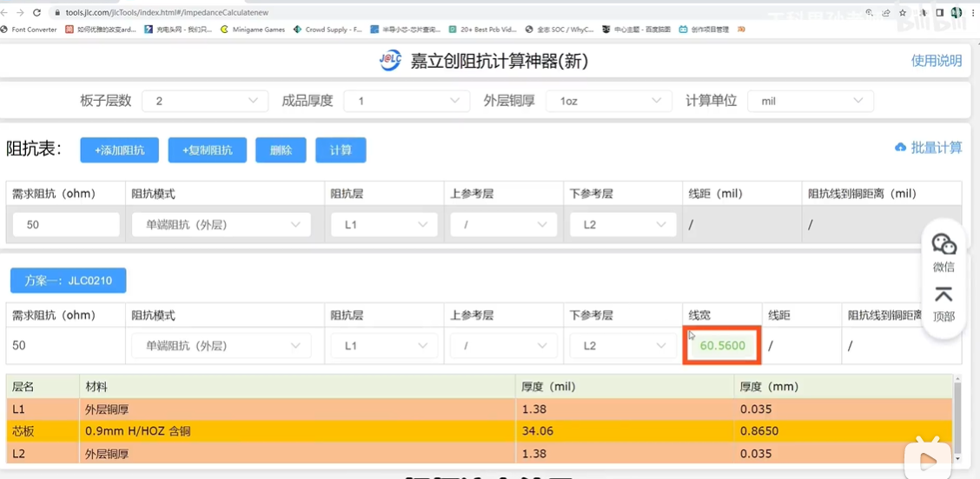
Task: Select the 方案一: JLC0210 tab
Action: pos(68,280)
